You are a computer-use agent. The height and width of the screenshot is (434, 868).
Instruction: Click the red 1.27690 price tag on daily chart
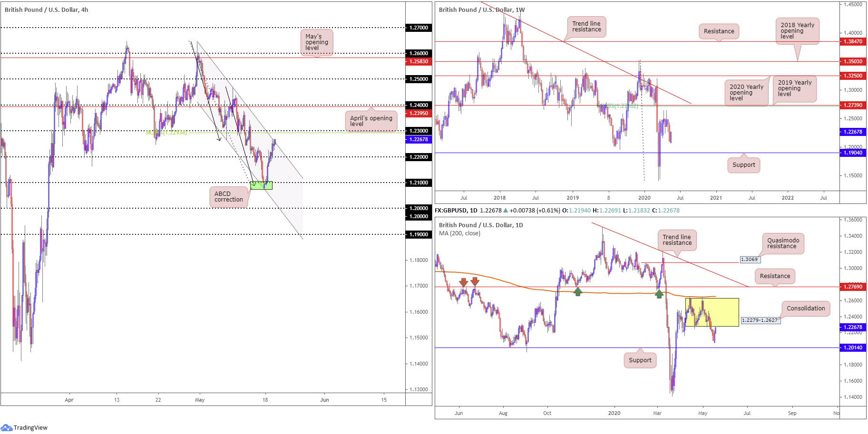(x=853, y=287)
